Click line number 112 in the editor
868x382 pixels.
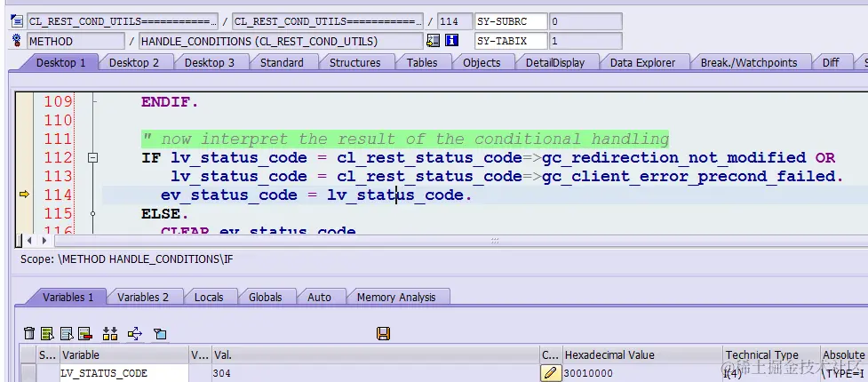tap(58, 158)
